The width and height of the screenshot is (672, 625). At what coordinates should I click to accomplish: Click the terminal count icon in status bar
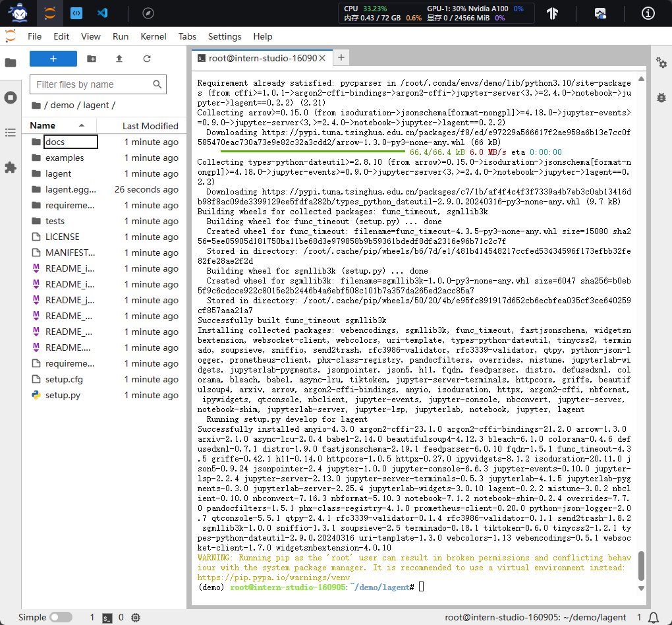pyautogui.click(x=107, y=618)
